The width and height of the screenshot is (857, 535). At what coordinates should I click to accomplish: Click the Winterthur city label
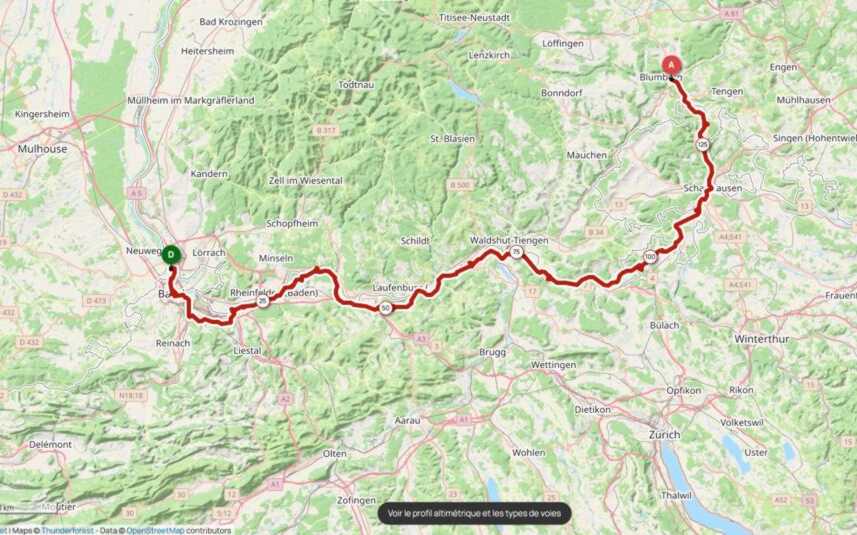click(761, 339)
